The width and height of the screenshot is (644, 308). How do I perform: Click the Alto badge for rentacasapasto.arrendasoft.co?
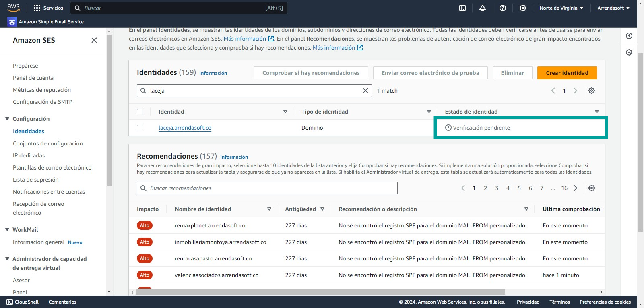(144, 258)
